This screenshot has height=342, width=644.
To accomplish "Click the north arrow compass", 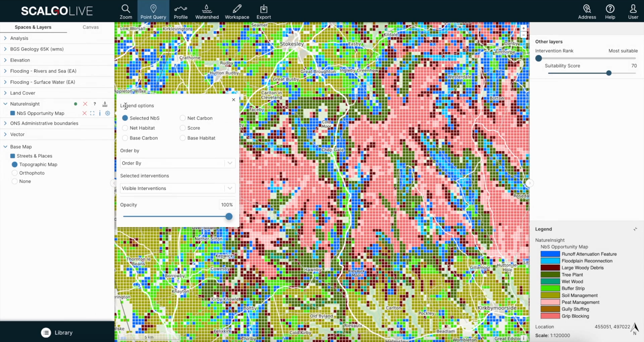I will tap(635, 329).
